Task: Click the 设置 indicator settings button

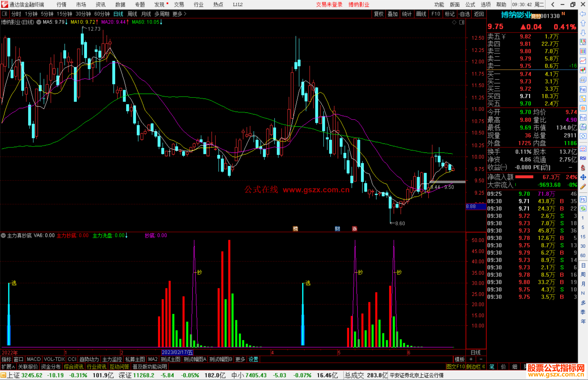Action: click(253, 359)
